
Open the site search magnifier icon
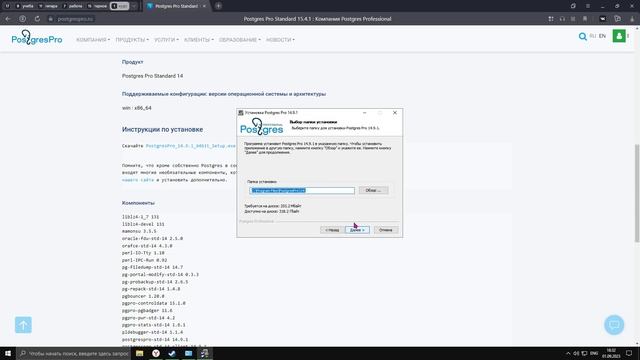(x=582, y=37)
